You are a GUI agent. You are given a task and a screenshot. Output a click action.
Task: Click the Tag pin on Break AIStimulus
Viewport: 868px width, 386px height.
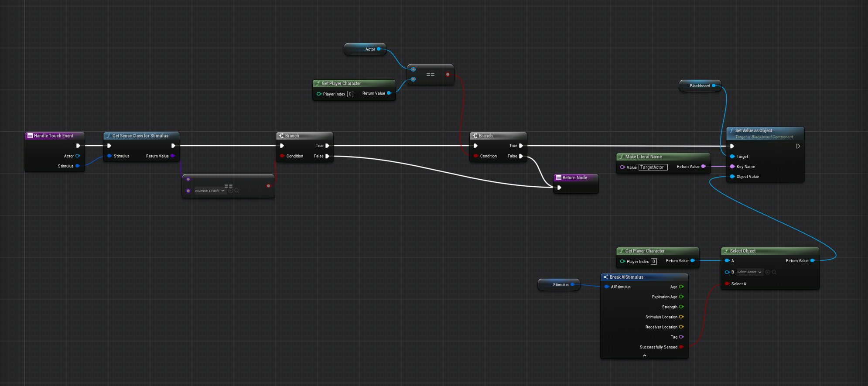point(681,337)
